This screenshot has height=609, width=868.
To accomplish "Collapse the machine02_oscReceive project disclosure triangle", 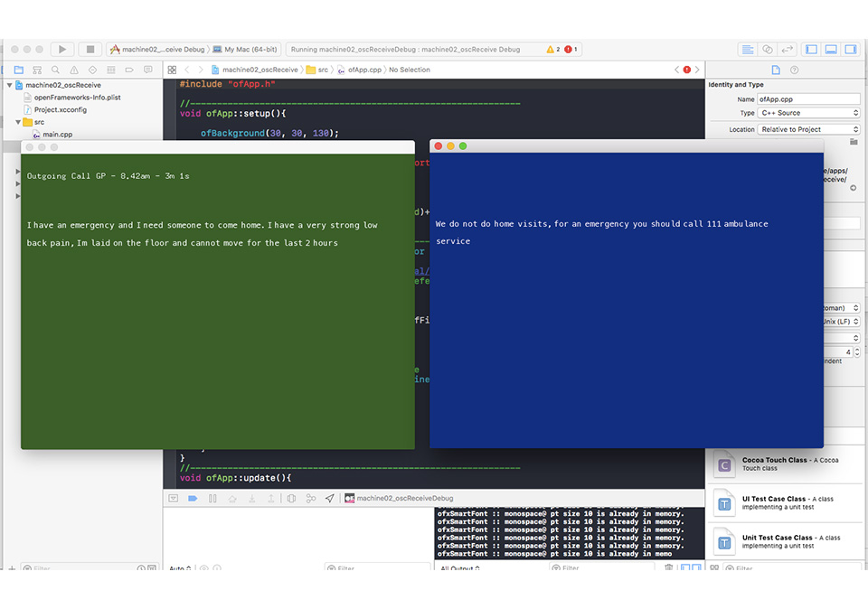I will (x=10, y=85).
